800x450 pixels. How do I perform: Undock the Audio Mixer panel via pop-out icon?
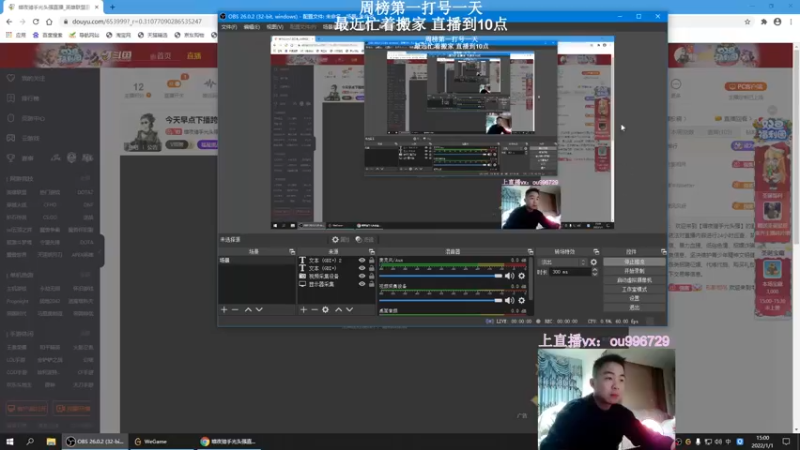click(530, 252)
